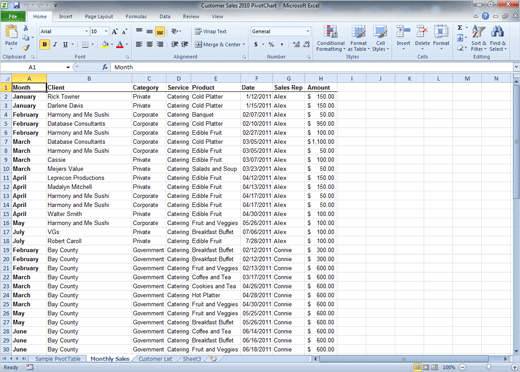Image resolution: width=520 pixels, height=372 pixels.
Task: Click AutoSum sigma icon
Action: pos(460,28)
